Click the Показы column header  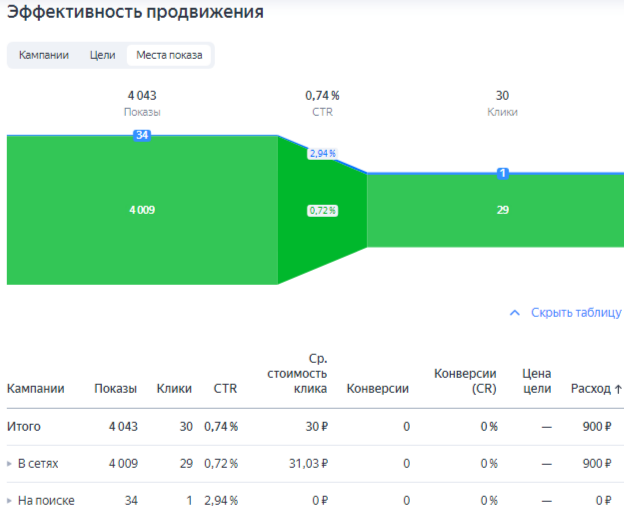pos(115,388)
